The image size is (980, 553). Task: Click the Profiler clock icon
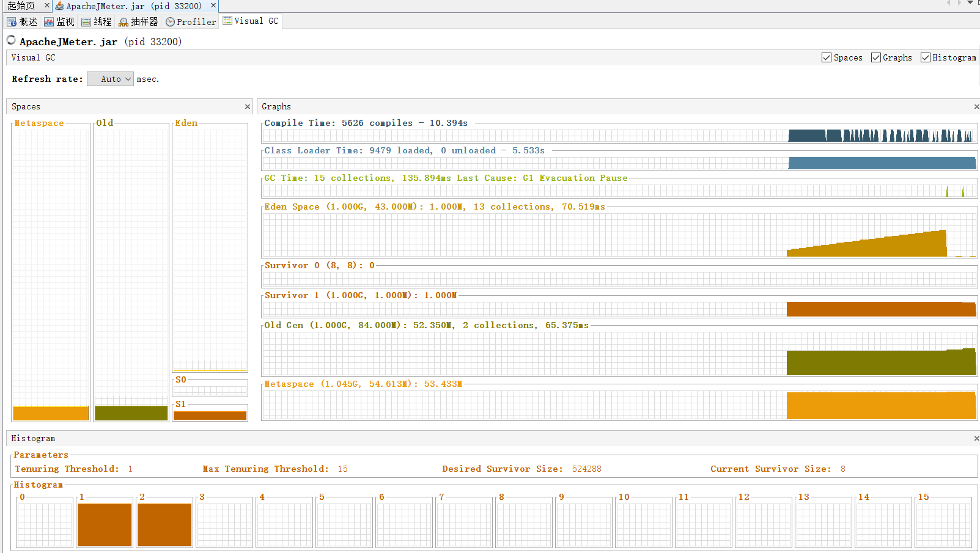click(x=171, y=22)
